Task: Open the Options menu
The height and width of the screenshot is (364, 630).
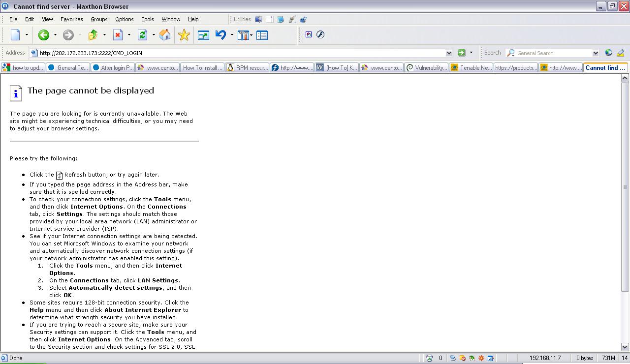Action: (124, 19)
